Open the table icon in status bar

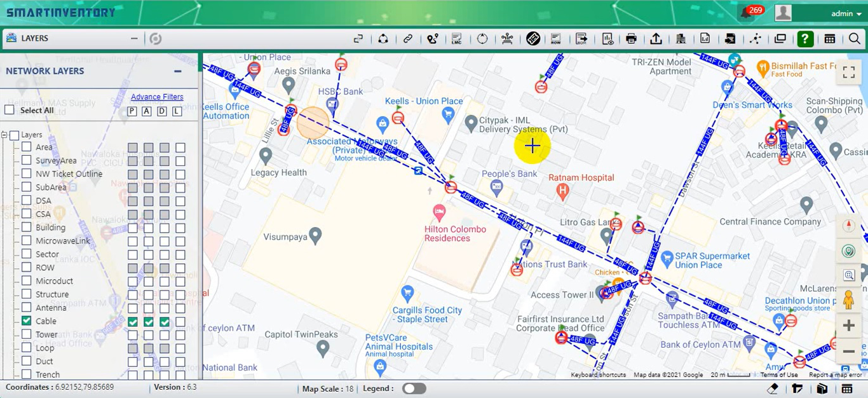[x=847, y=388]
